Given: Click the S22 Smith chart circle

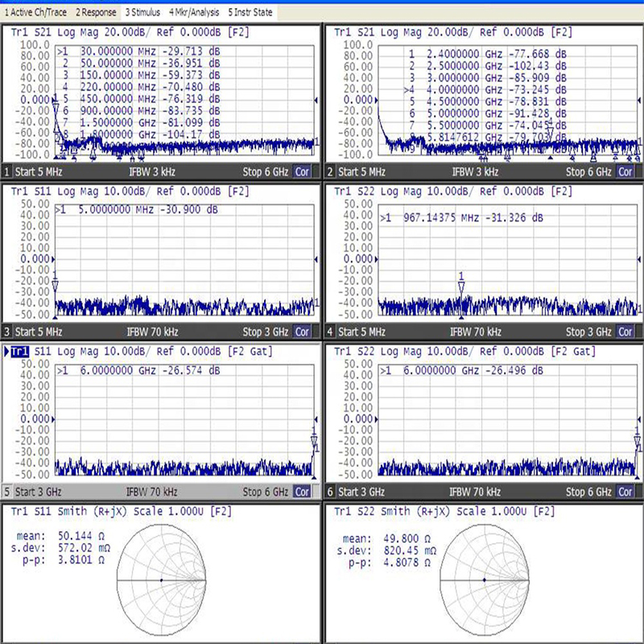Looking at the screenshot, I should pos(485,580).
